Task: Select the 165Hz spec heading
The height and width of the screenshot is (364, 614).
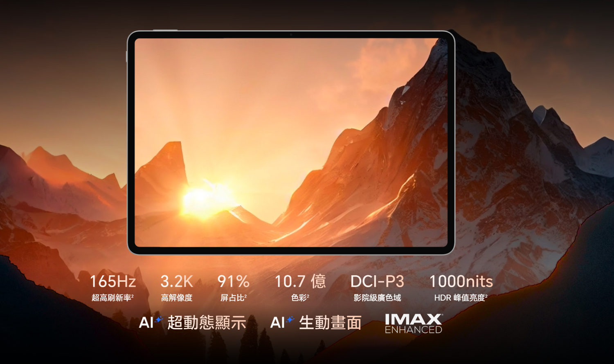Action: coord(113,281)
